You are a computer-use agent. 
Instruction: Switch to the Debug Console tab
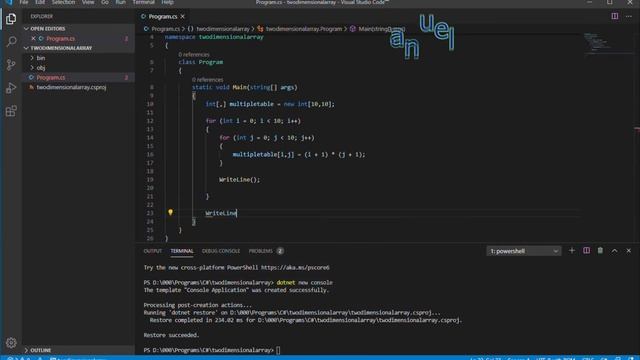tap(221, 251)
